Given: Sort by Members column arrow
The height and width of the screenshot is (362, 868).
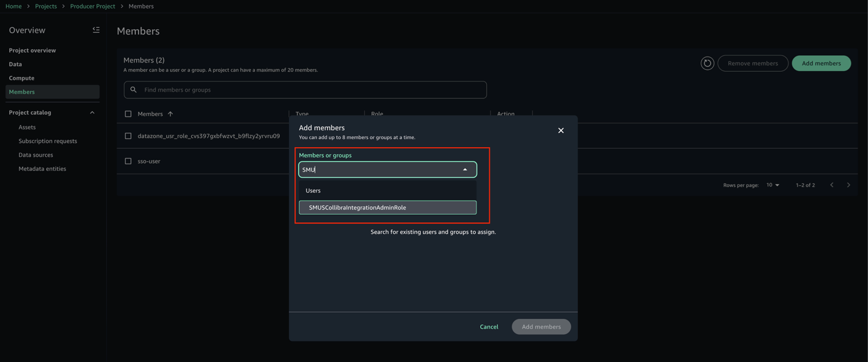Looking at the screenshot, I should (171, 114).
